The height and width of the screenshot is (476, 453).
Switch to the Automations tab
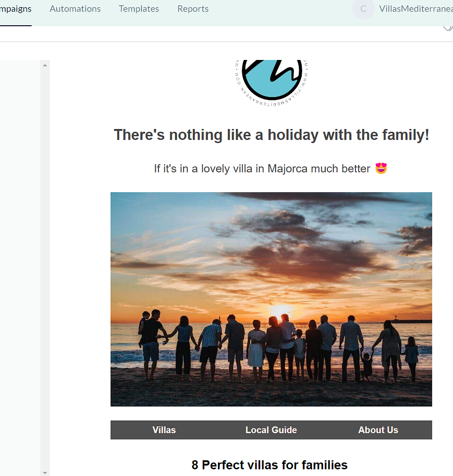75,9
